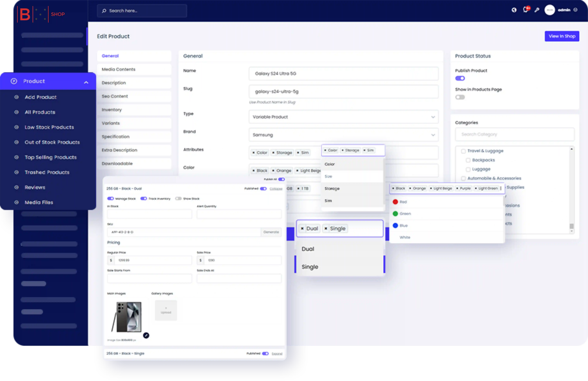Open notifications bell with red badge

click(x=525, y=10)
